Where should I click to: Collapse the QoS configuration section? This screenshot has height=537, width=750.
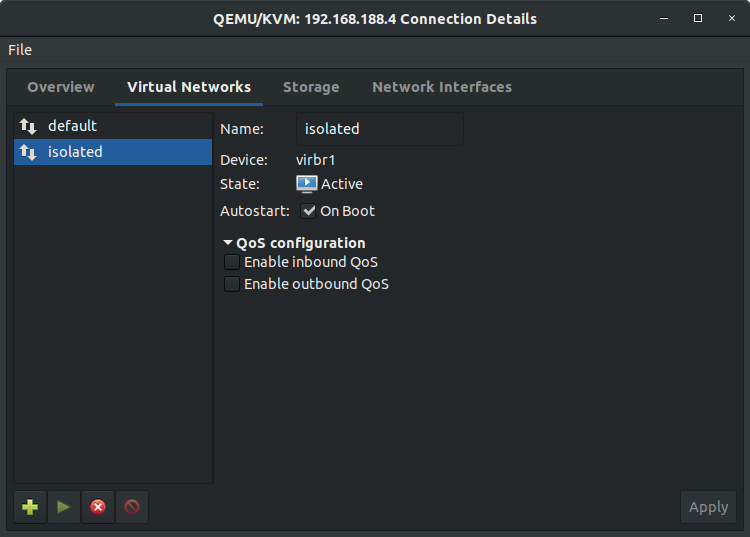click(228, 243)
